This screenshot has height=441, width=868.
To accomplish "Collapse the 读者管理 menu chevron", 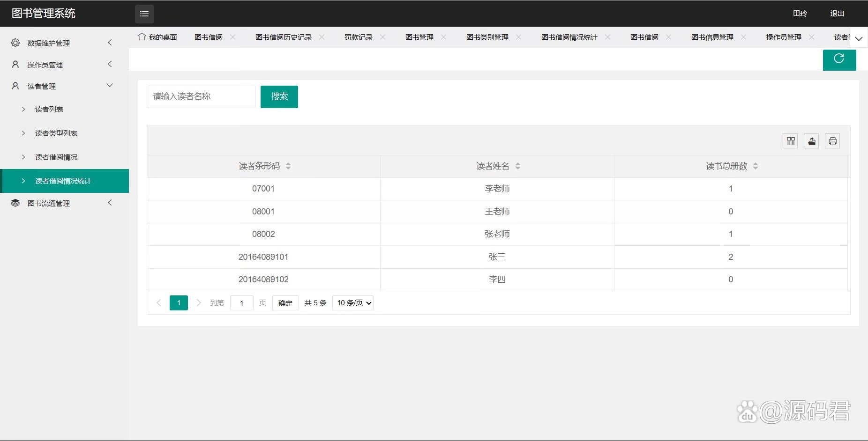I will [x=110, y=85].
